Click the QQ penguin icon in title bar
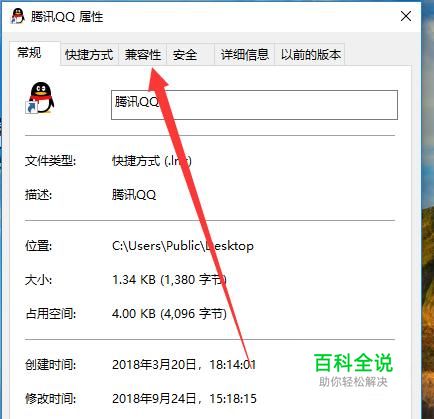 coord(17,16)
